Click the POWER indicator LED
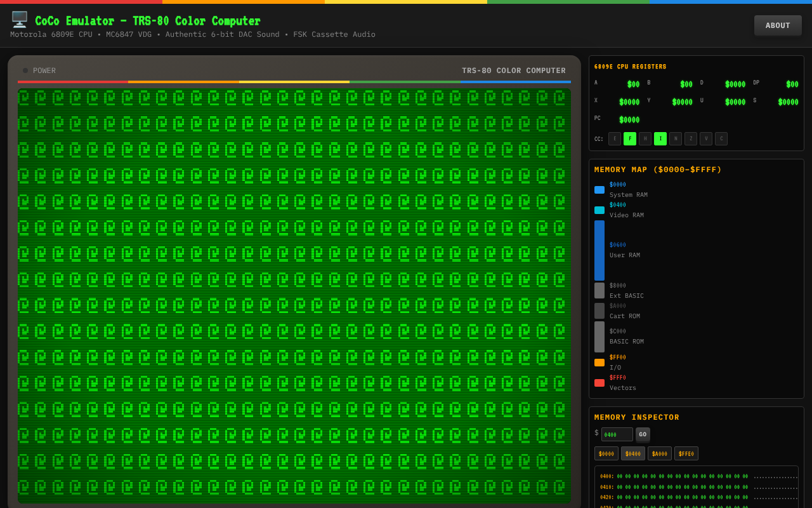 [25, 70]
